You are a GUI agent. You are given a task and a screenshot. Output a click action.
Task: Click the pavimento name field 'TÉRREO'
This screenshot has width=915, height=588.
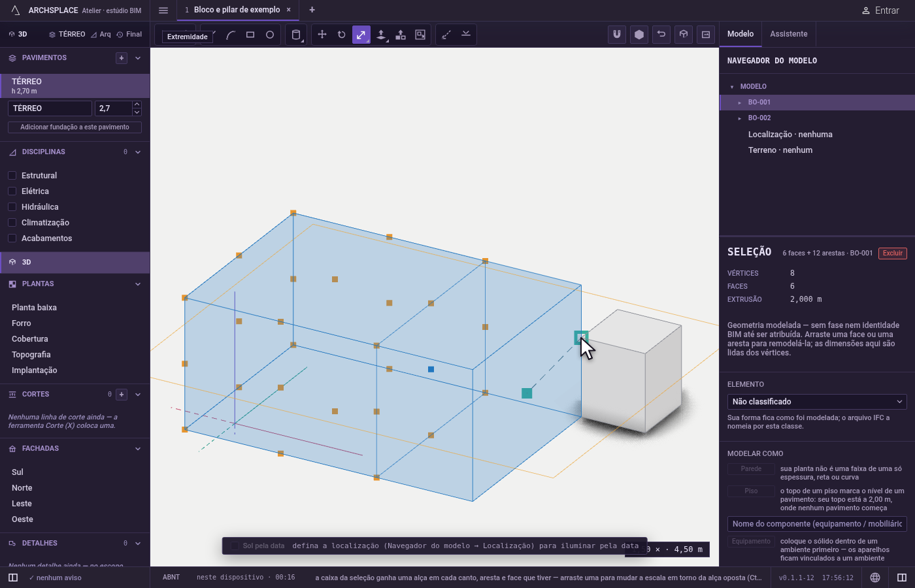50,108
